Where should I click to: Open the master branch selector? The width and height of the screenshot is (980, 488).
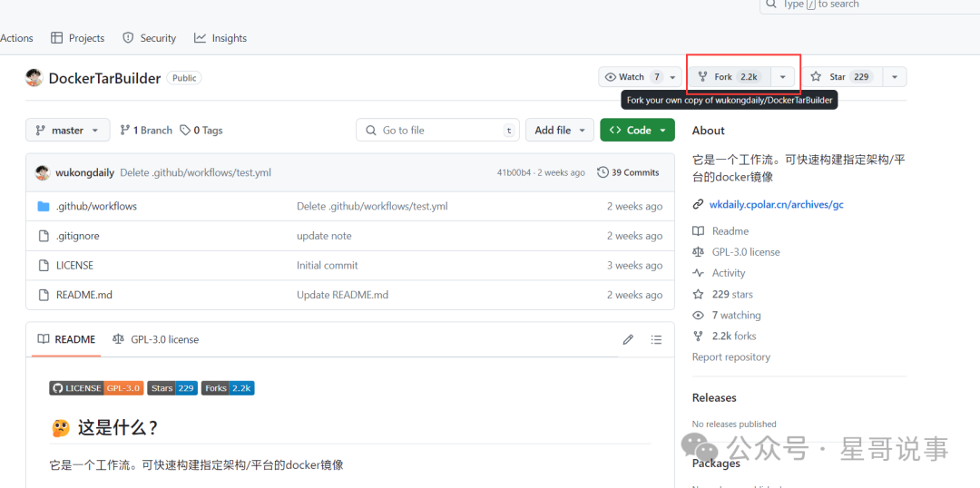[x=67, y=130]
